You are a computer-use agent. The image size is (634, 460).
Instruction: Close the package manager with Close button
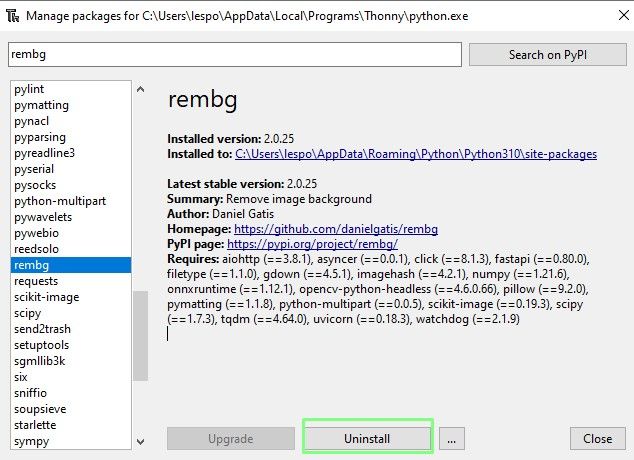pyautogui.click(x=597, y=438)
